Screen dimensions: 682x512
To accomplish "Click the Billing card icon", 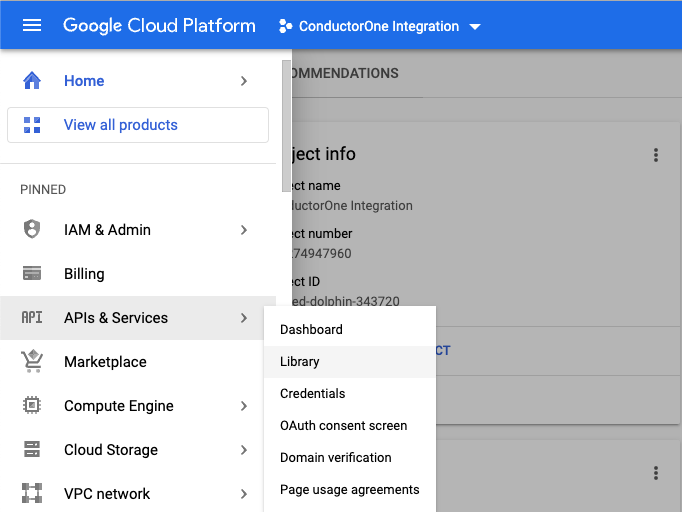I will [32, 274].
